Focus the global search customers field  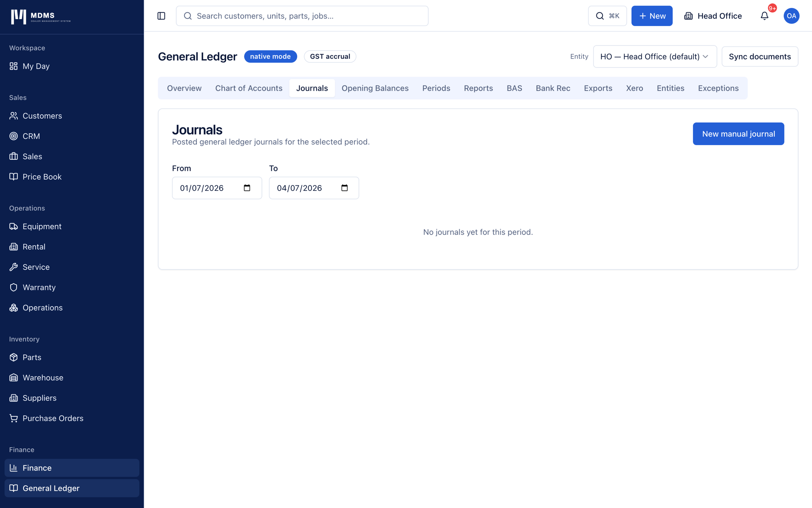pyautogui.click(x=302, y=16)
